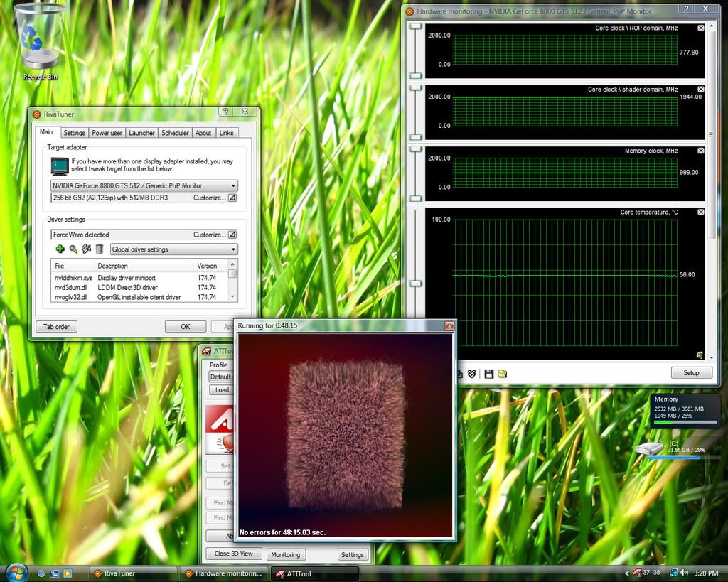Close the Memory clock graph panel

[x=701, y=151]
